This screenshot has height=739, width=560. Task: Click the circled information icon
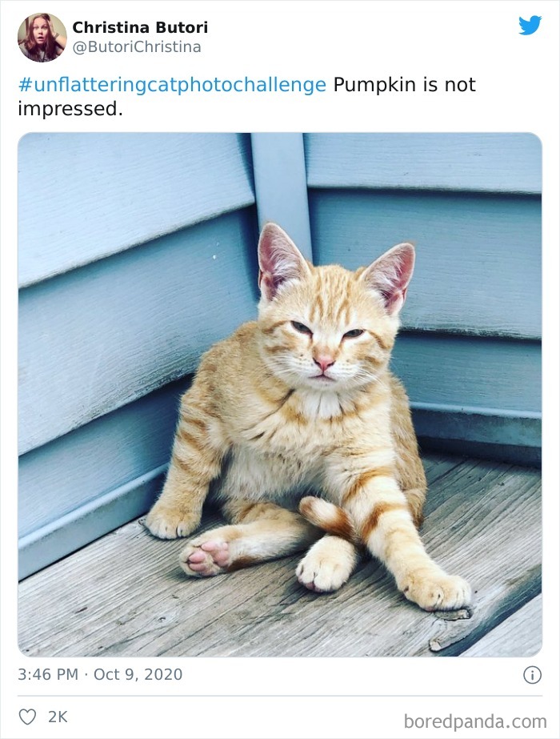point(532,673)
